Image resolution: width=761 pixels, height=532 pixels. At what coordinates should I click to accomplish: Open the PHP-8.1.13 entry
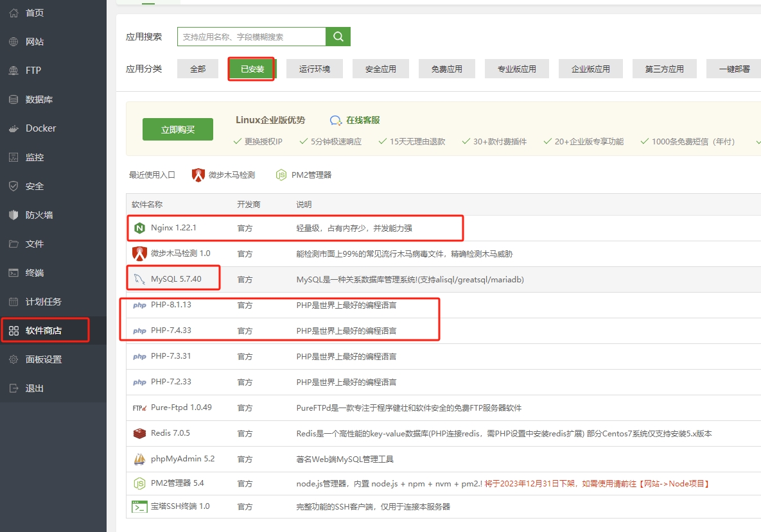point(171,305)
